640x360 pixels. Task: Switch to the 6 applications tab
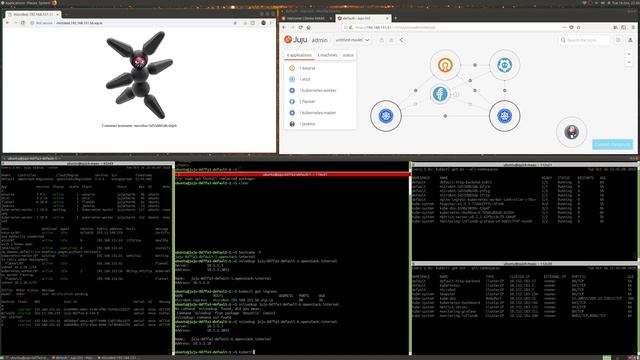(299, 55)
